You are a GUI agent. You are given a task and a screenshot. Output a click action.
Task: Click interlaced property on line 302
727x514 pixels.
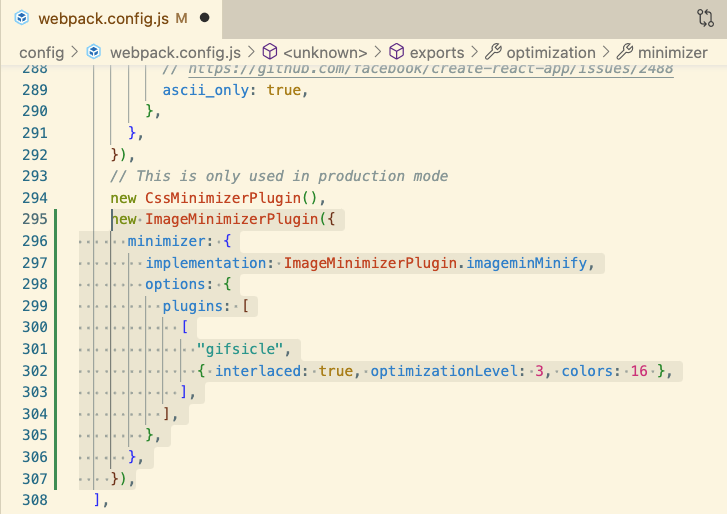tap(258, 371)
